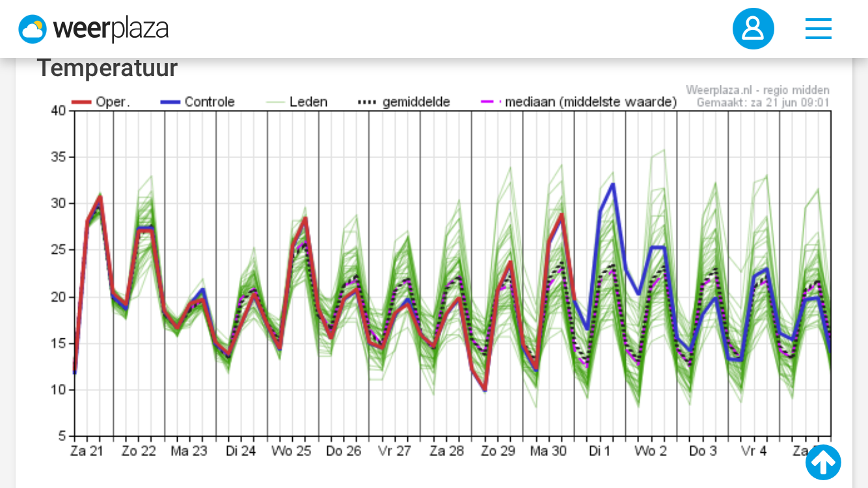
Task: Click the Ma 30 date axis label
Action: (549, 451)
